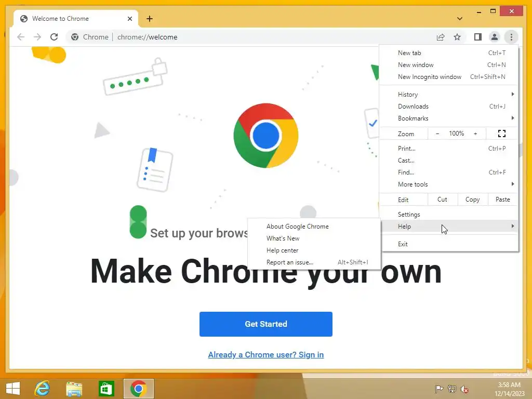The width and height of the screenshot is (532, 399).
Task: Open the tab search chevron
Action: [x=460, y=19]
